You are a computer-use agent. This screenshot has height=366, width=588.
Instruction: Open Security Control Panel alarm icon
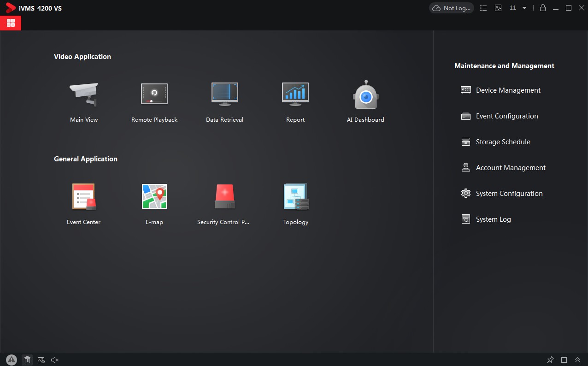[224, 197]
